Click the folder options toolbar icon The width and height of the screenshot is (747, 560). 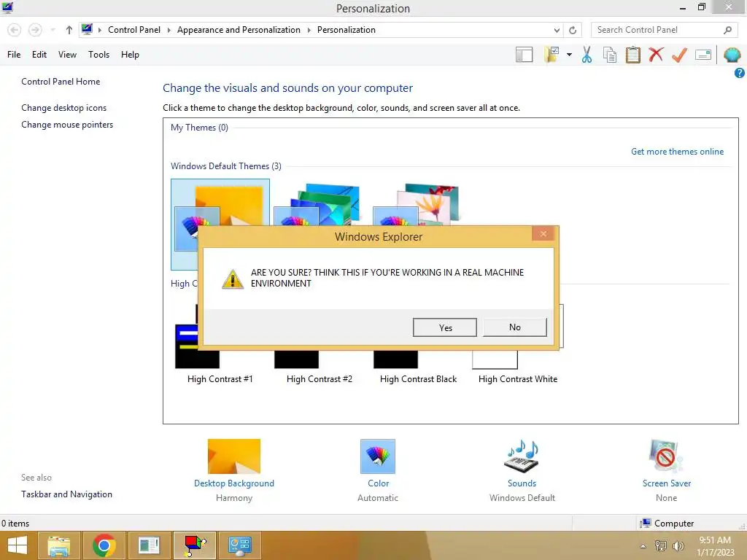551,55
